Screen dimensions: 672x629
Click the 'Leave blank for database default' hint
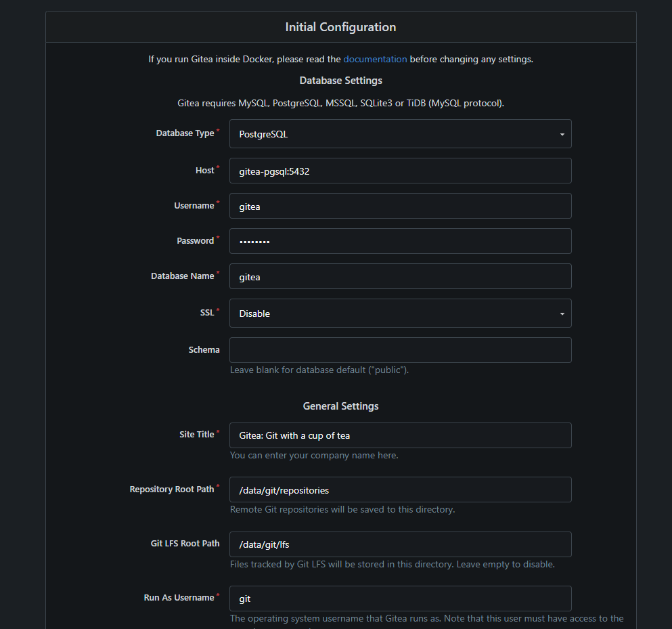click(x=319, y=370)
